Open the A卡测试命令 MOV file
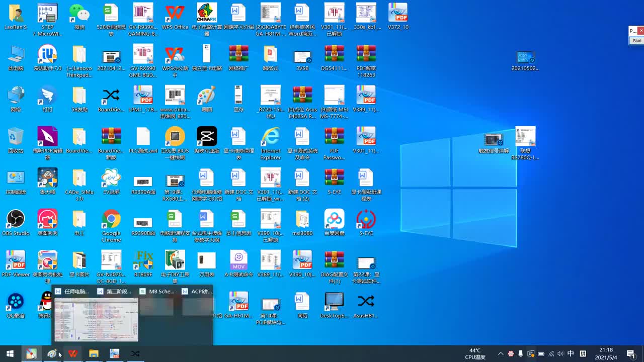 coord(238,264)
